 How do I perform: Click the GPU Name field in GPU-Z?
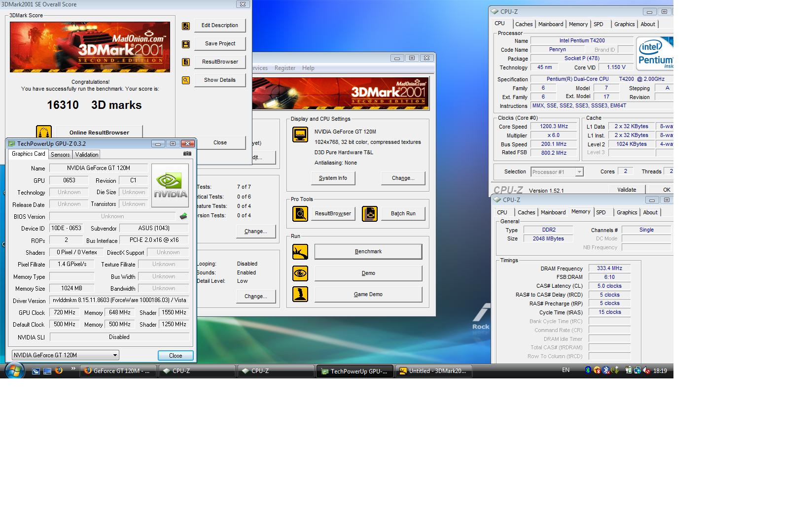(99, 168)
